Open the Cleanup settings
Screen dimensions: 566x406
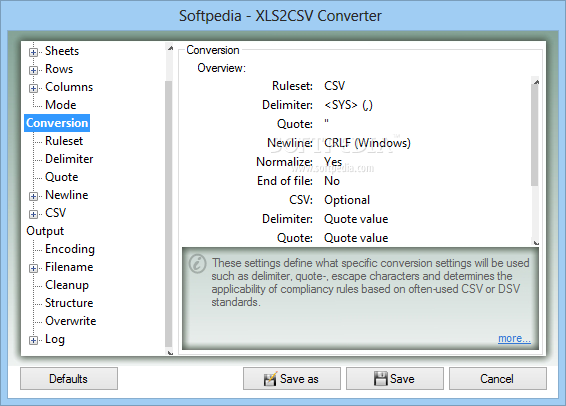(x=67, y=285)
